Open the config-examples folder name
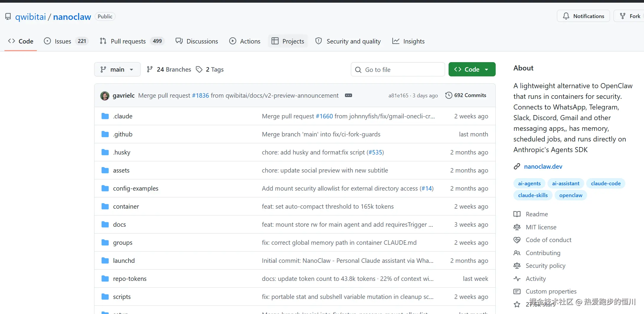Image resolution: width=644 pixels, height=314 pixels. point(136,188)
